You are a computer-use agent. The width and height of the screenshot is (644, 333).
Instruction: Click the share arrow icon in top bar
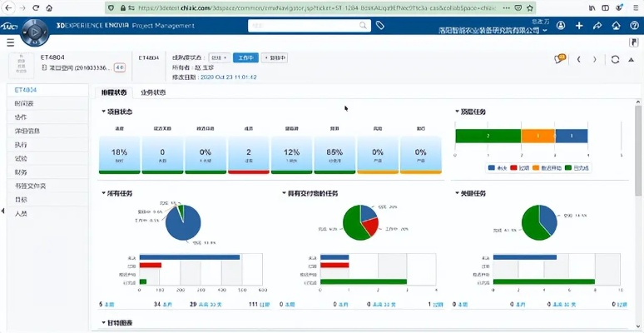pos(597,26)
